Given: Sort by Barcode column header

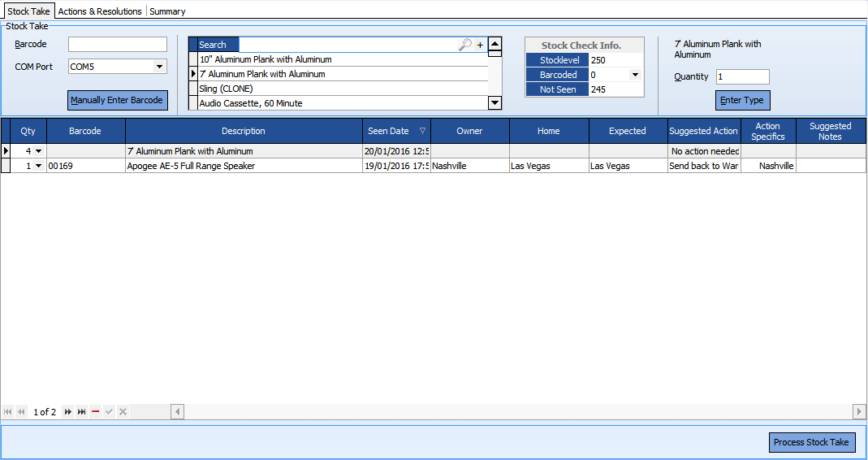Looking at the screenshot, I should coord(86,131).
